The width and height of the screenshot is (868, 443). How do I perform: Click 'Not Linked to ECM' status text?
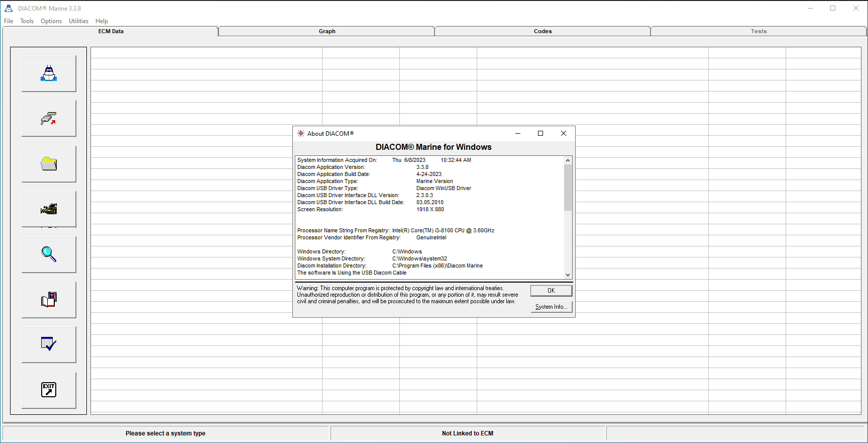[468, 433]
